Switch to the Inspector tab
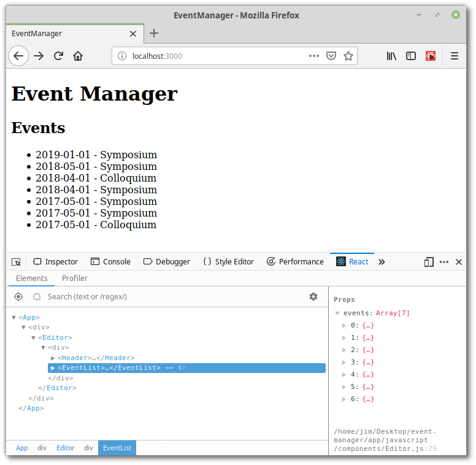Image resolution: width=476 pixels, height=465 pixels. [55, 261]
